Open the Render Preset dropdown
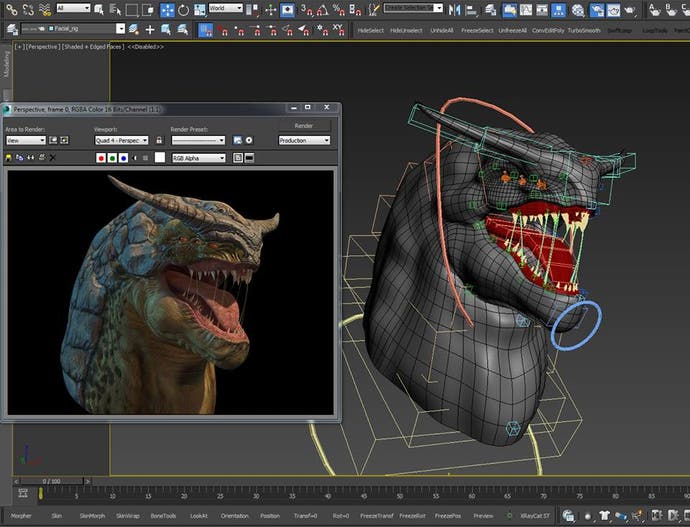 (x=198, y=140)
